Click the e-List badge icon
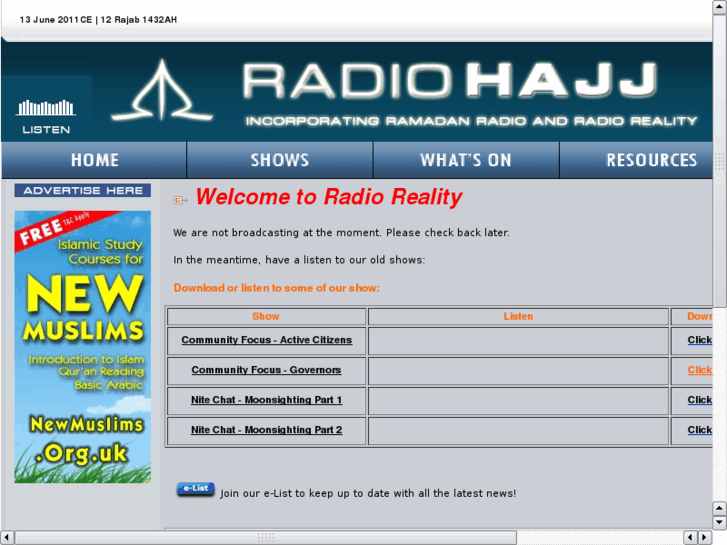 pos(195,489)
